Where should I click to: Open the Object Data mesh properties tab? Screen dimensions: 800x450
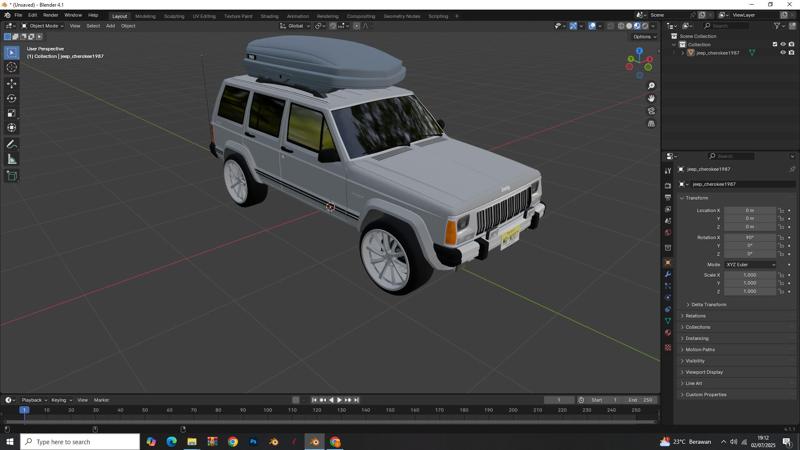668,321
